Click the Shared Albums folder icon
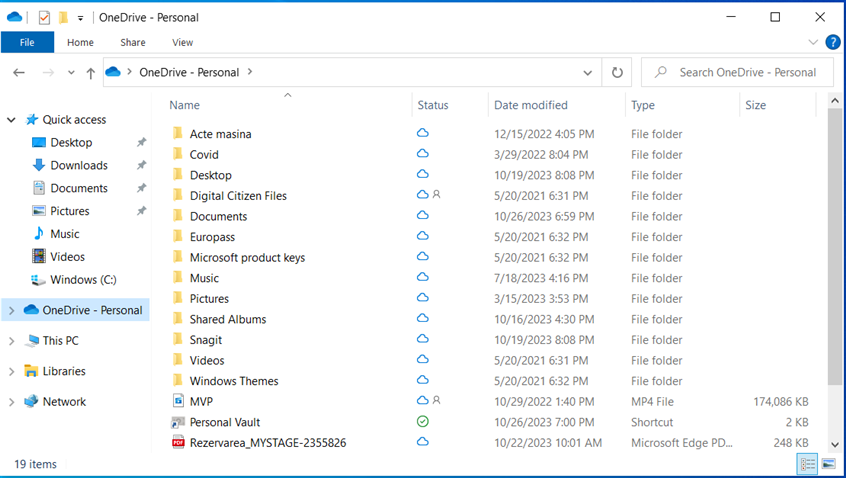 [x=178, y=318]
